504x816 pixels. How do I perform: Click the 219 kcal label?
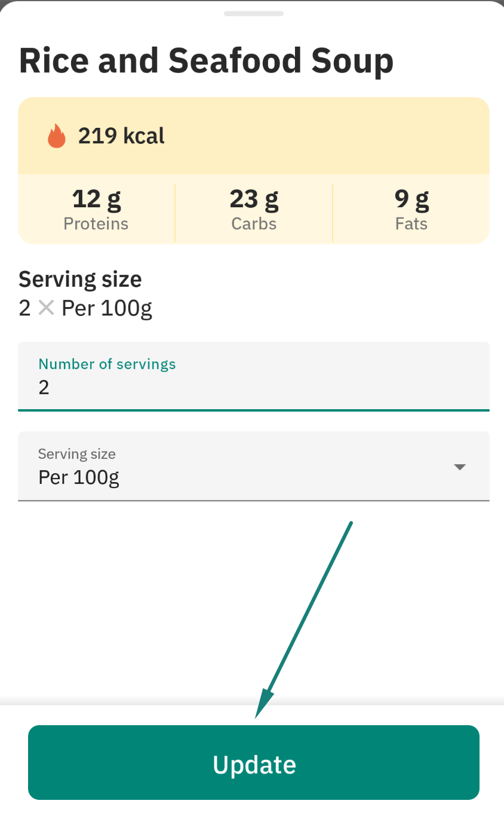click(x=121, y=136)
